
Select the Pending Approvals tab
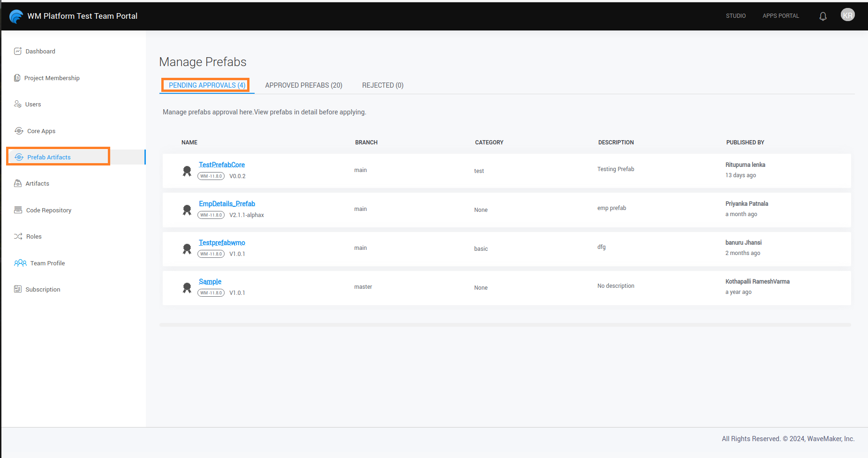pyautogui.click(x=207, y=85)
